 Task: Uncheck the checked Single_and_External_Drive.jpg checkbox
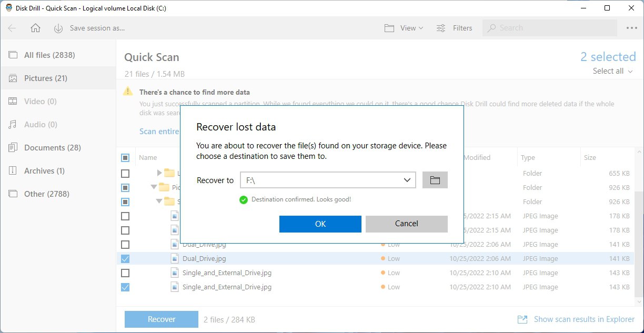(x=125, y=287)
